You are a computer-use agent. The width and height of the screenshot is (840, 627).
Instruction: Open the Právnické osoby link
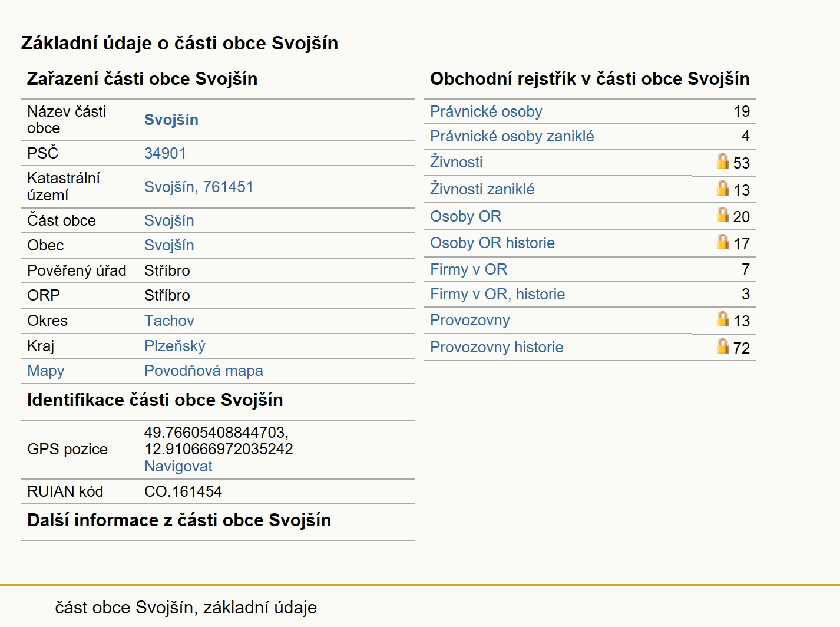pyautogui.click(x=486, y=111)
